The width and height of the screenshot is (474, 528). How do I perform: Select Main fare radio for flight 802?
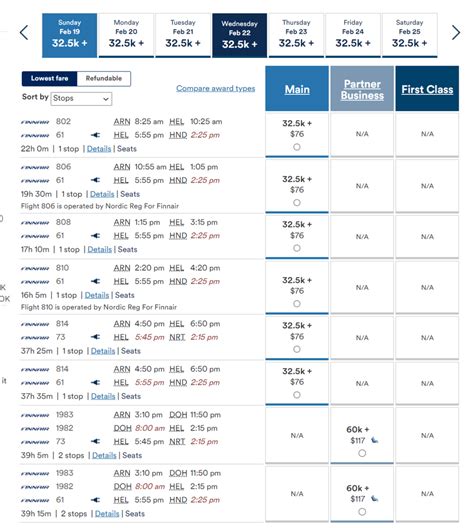click(297, 147)
